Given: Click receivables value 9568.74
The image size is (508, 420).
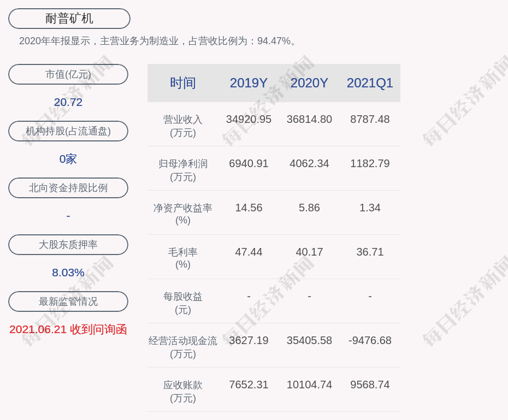Looking at the screenshot, I should point(370,384).
